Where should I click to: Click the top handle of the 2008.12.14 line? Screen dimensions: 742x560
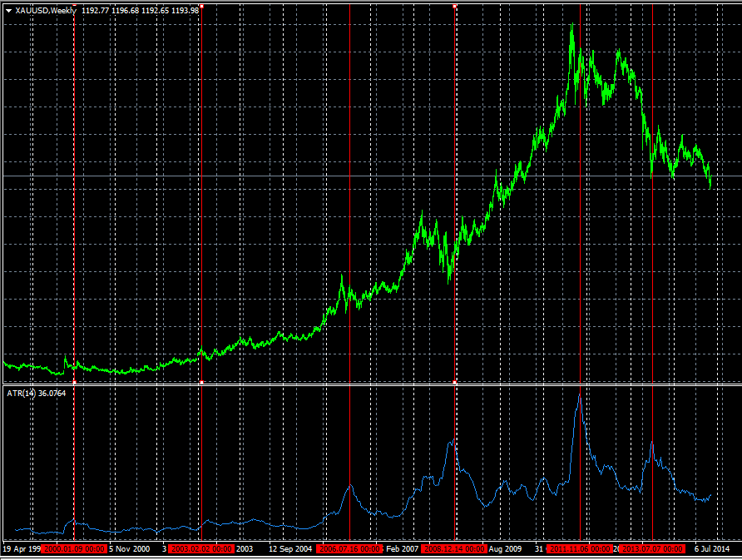click(x=455, y=6)
